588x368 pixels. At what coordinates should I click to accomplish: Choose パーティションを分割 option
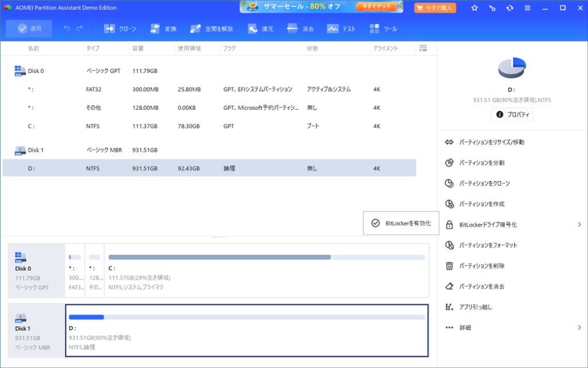click(482, 163)
